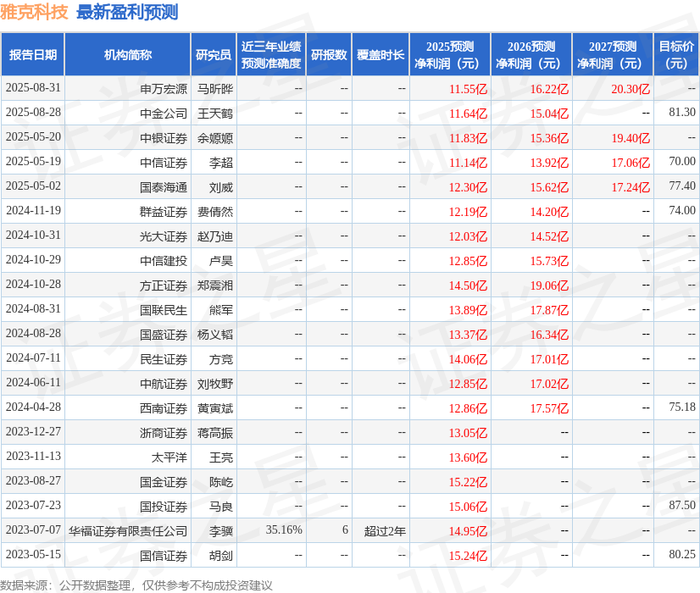Click institution 方正证券
This screenshot has width=700, height=593.
pyautogui.click(x=164, y=285)
